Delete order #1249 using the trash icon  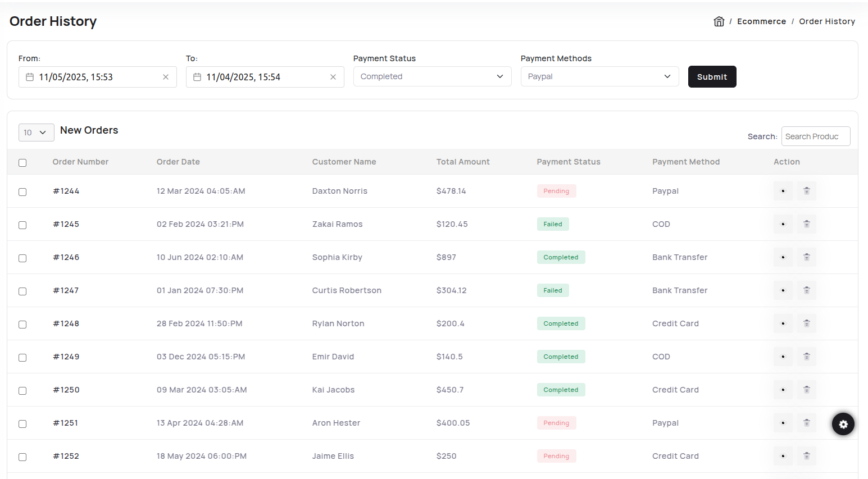(807, 357)
